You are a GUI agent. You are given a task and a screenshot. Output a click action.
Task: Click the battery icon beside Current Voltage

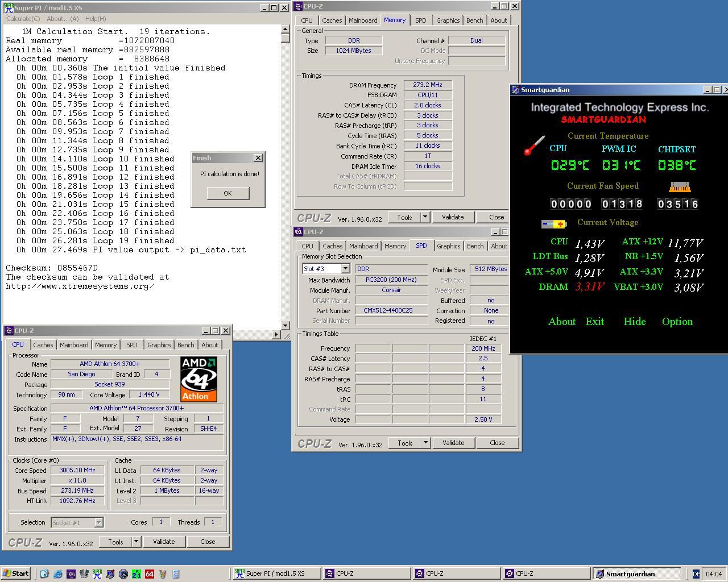(554, 224)
